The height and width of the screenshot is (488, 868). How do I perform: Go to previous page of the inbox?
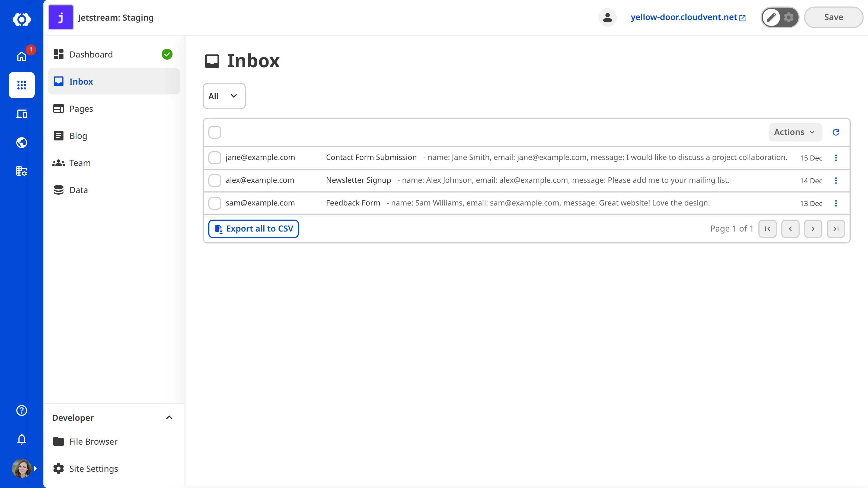tap(790, 229)
